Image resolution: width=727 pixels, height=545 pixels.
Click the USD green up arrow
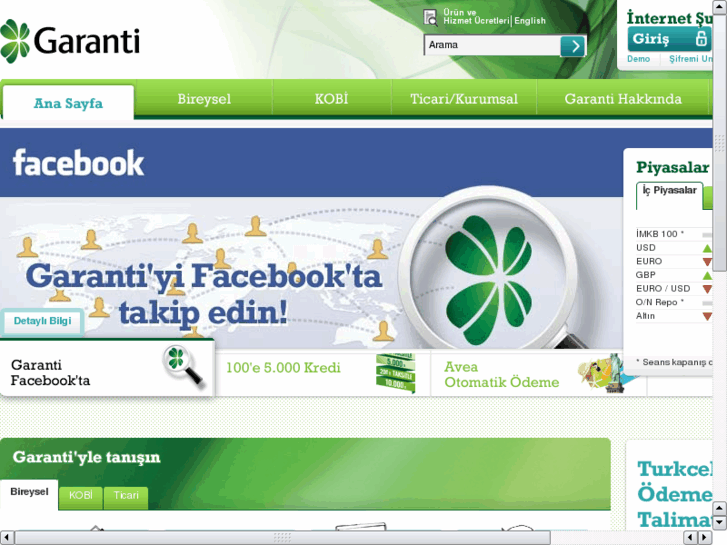point(707,248)
